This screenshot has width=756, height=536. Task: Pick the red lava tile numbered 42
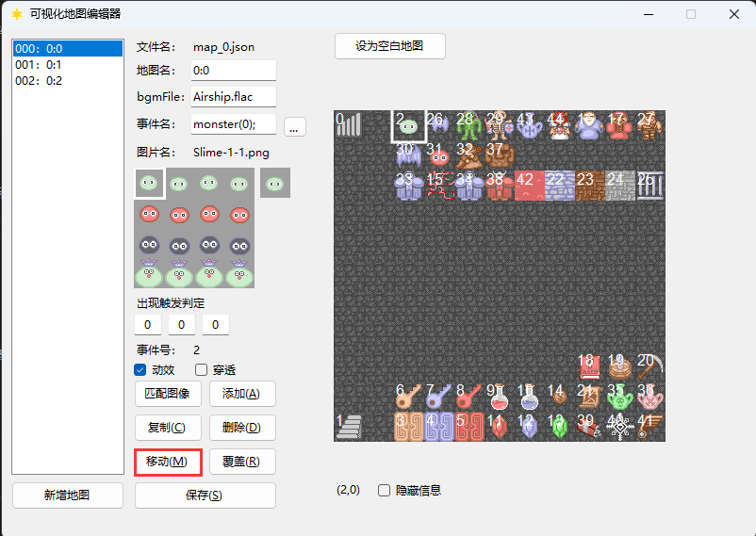pyautogui.click(x=530, y=186)
